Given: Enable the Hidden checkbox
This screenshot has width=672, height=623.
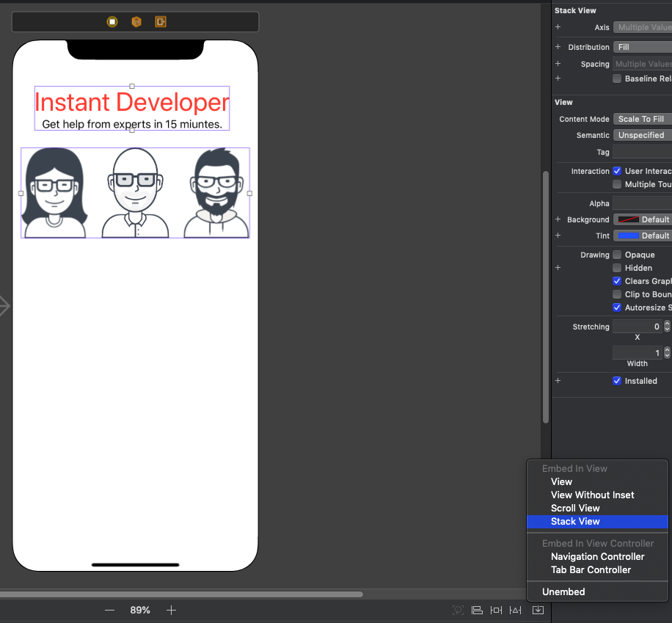Looking at the screenshot, I should (617, 268).
